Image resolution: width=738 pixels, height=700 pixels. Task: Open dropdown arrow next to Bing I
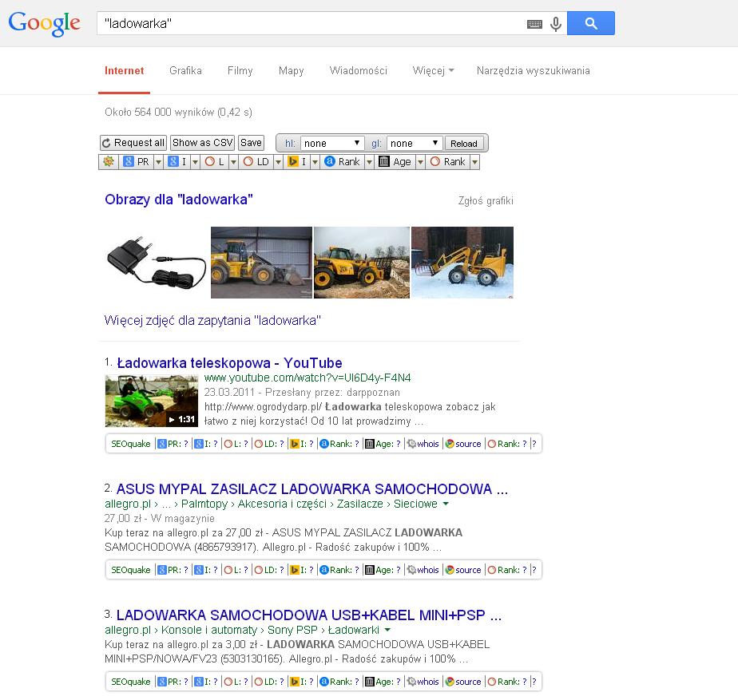pos(315,162)
